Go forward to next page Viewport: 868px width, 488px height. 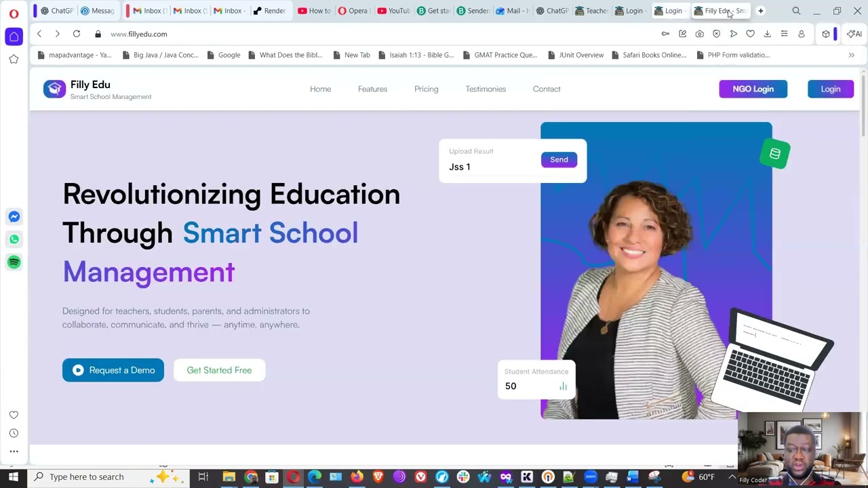tap(57, 34)
